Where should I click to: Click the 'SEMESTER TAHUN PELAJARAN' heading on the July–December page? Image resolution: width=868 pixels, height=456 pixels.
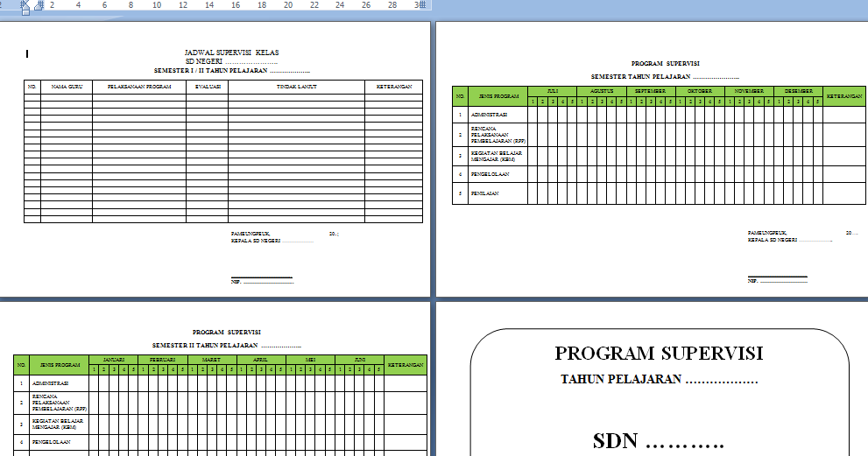pyautogui.click(x=665, y=77)
